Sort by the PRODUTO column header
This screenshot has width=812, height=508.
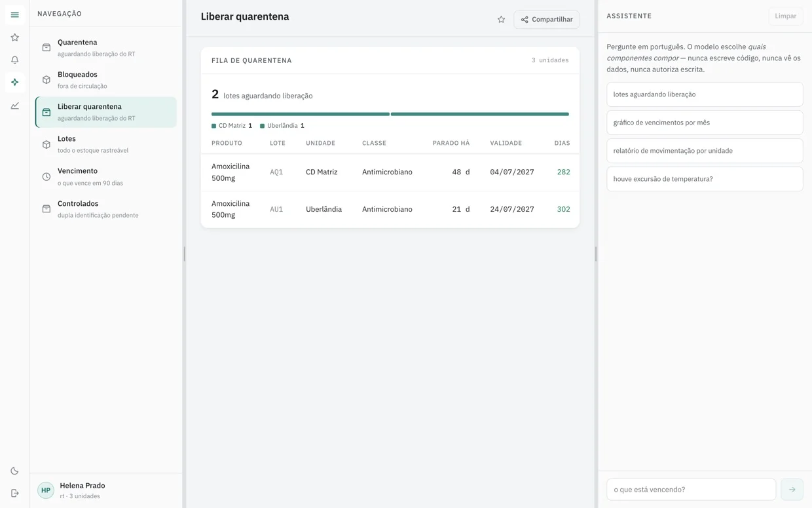tap(227, 143)
